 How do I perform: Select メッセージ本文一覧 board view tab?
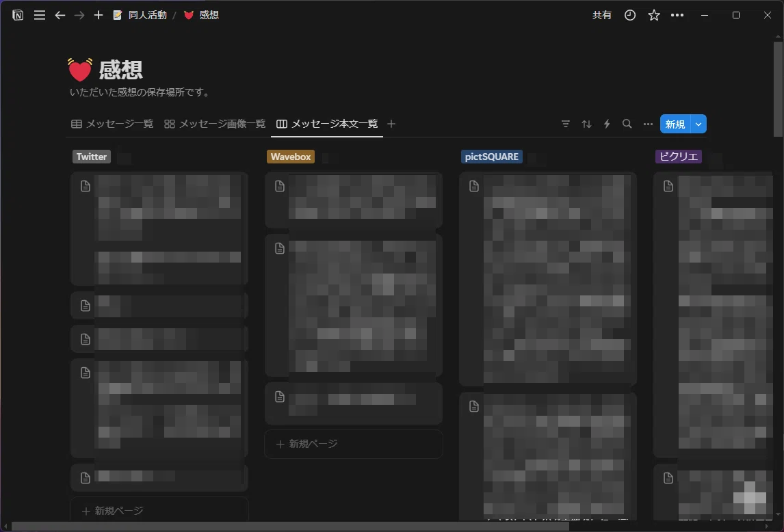(x=327, y=124)
